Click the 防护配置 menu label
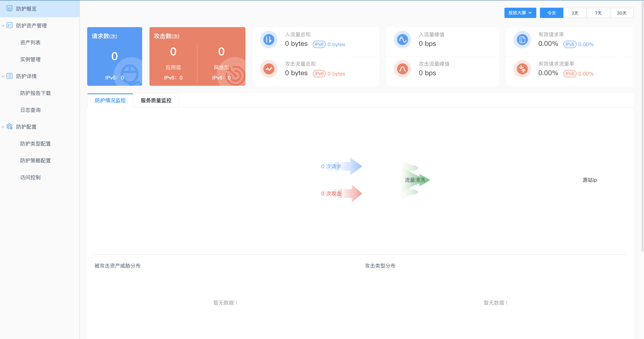The image size is (644, 339). tap(26, 127)
